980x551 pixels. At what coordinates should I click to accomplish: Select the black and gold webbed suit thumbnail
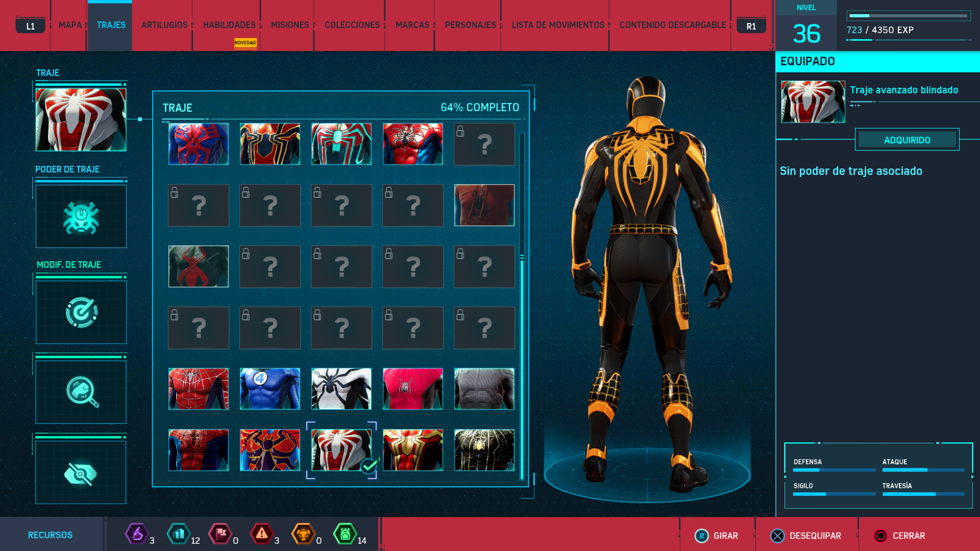484,450
